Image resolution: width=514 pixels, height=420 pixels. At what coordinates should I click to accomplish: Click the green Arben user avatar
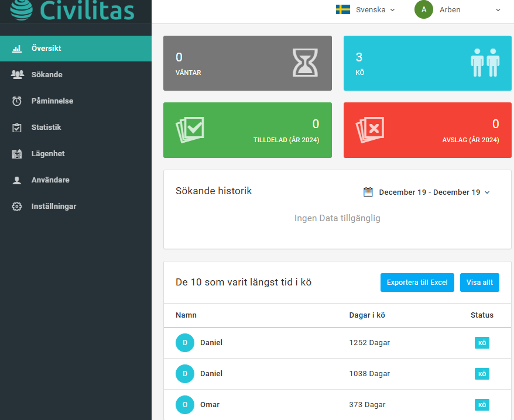(x=424, y=9)
